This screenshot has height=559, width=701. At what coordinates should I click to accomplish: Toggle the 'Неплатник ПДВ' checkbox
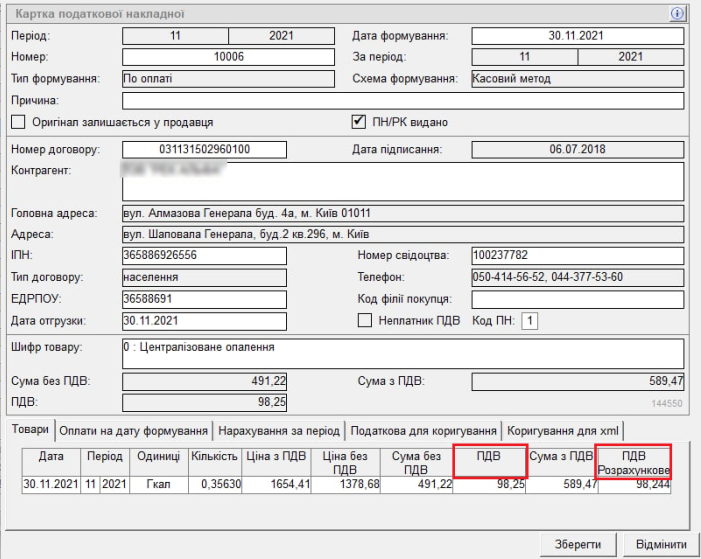(x=365, y=321)
